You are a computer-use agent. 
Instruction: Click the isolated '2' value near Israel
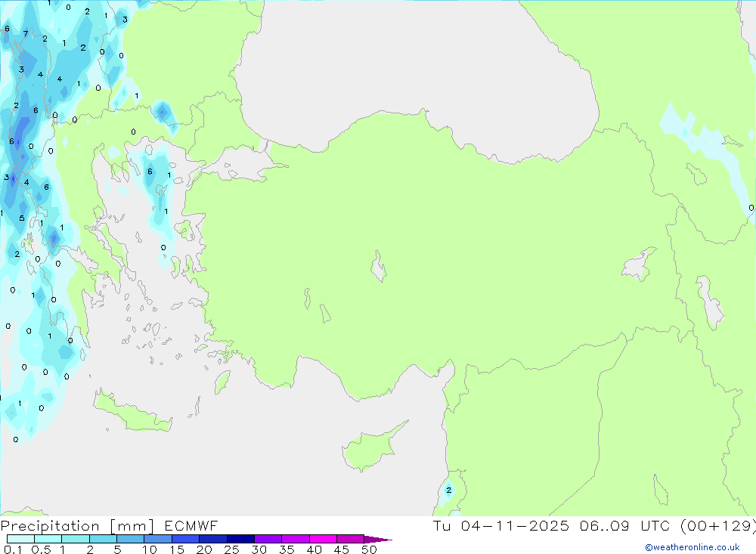449,491
